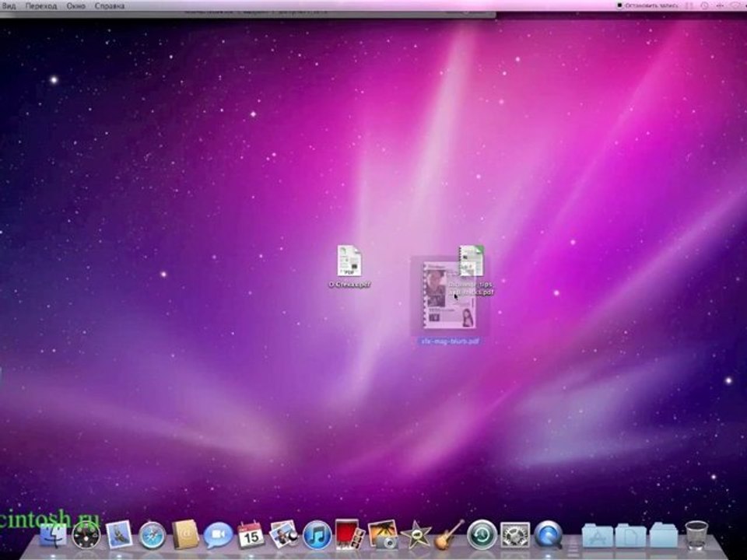The image size is (747, 560).
Task: Open the Справка menu
Action: point(110,5)
